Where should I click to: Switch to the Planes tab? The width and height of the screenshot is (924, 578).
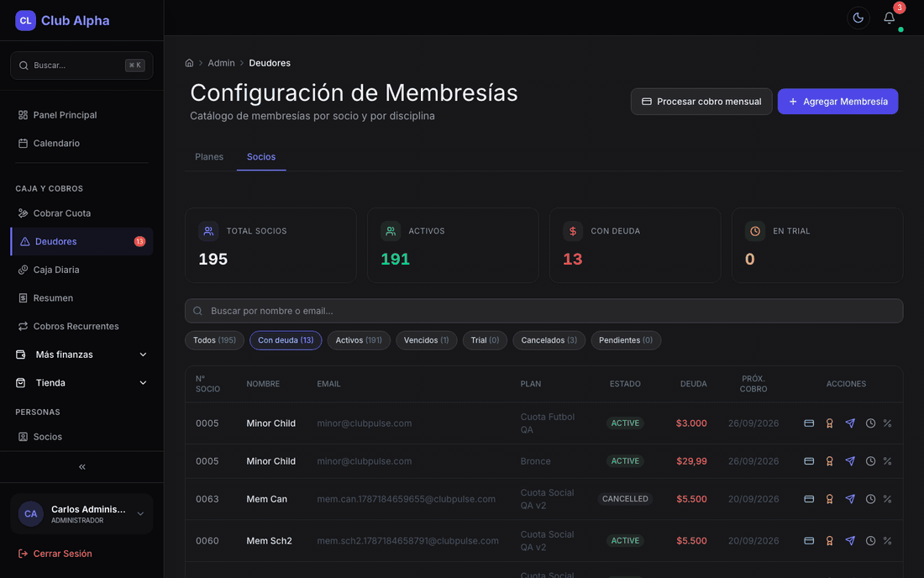209,157
